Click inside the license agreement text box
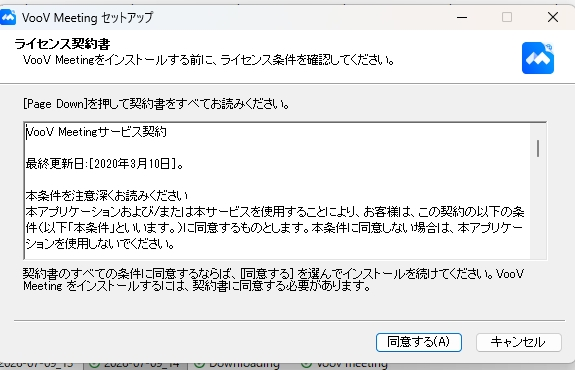Viewport: 575px width, 370px height. tap(285, 191)
